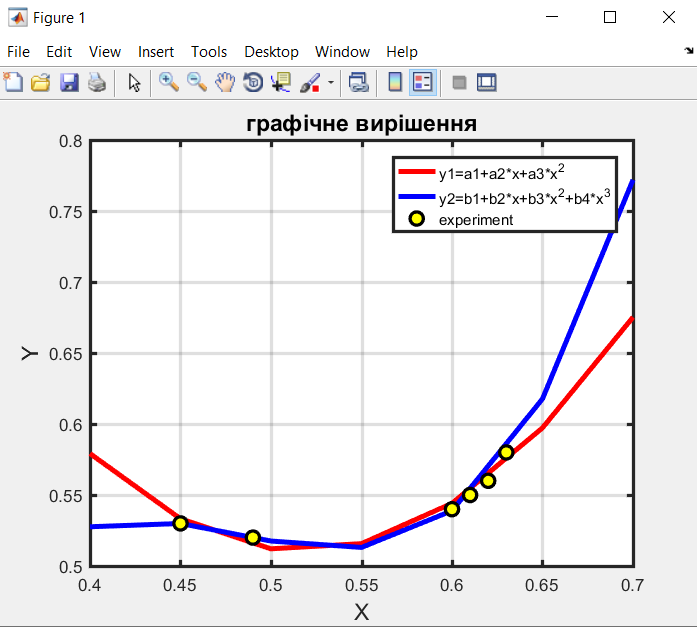Viewport: 697px width, 627px height.
Task: Open the Desktop menu
Action: click(271, 52)
